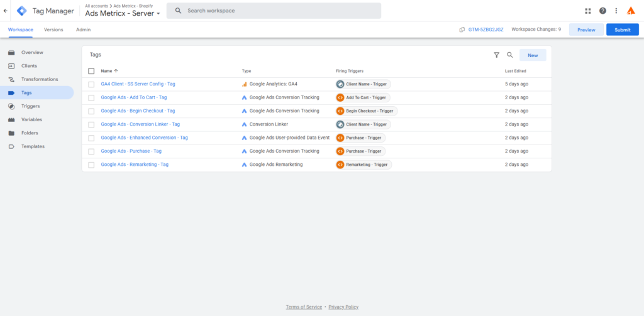Open the Ads Metricx - Server container dropdown
The width and height of the screenshot is (644, 316).
click(123, 13)
